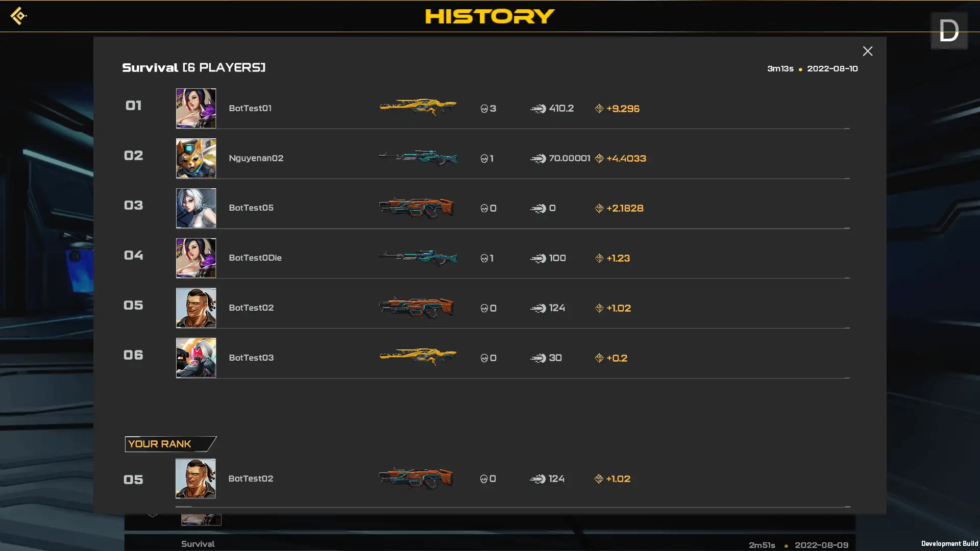Viewport: 980px width, 551px height.
Task: Close the match details panel
Action: tap(867, 51)
